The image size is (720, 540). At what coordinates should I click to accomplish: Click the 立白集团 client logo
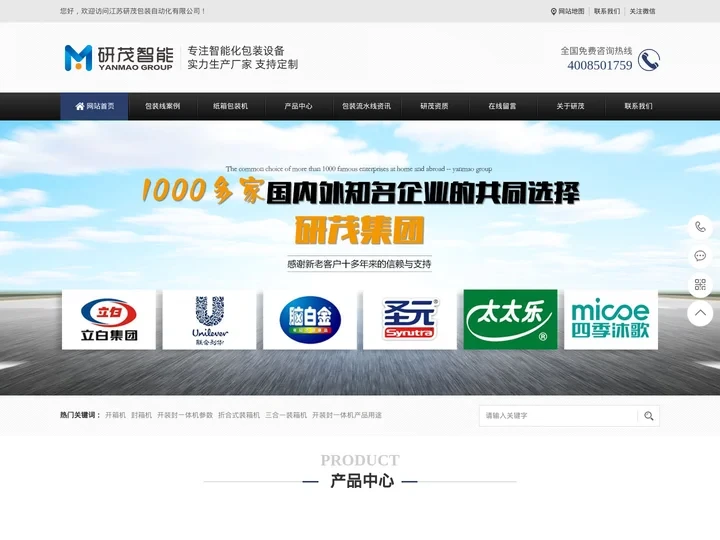pyautogui.click(x=109, y=320)
